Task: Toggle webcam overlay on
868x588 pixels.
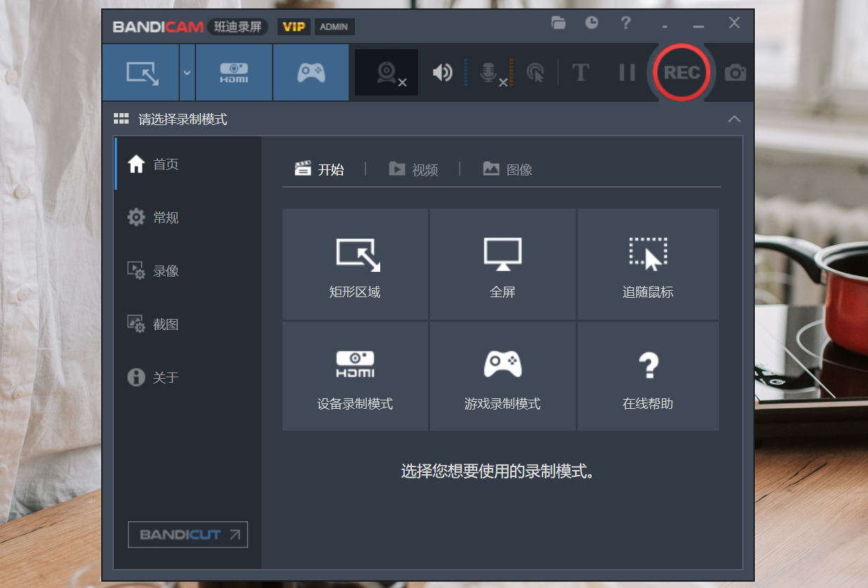Action: (x=387, y=72)
